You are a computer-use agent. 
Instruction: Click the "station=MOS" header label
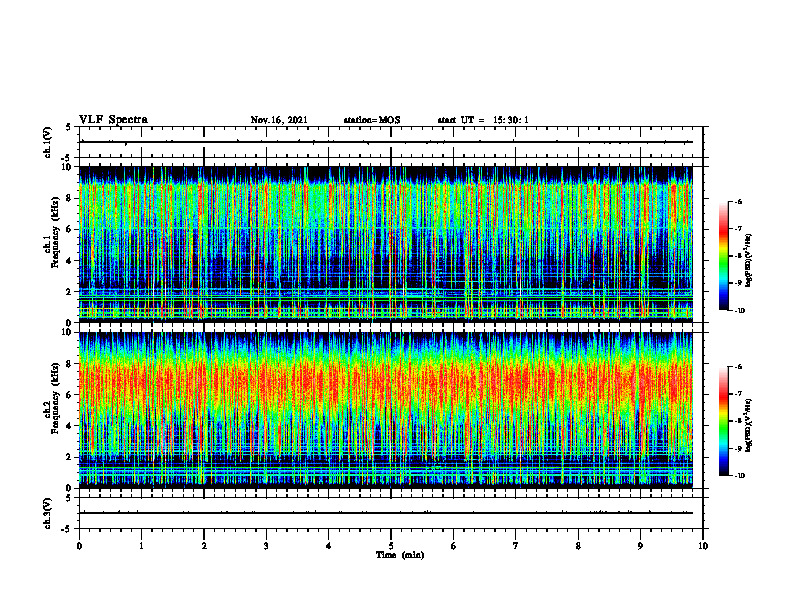point(372,120)
